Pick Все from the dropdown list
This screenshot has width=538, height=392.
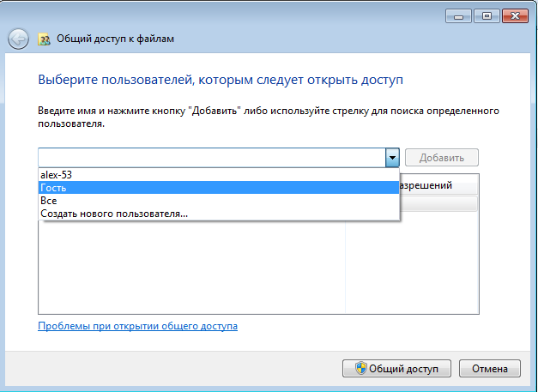219,201
